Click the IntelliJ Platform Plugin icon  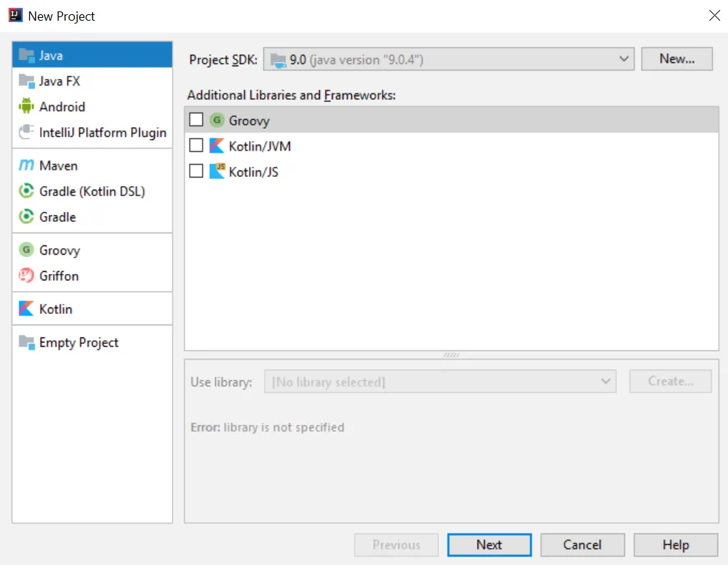[x=26, y=132]
